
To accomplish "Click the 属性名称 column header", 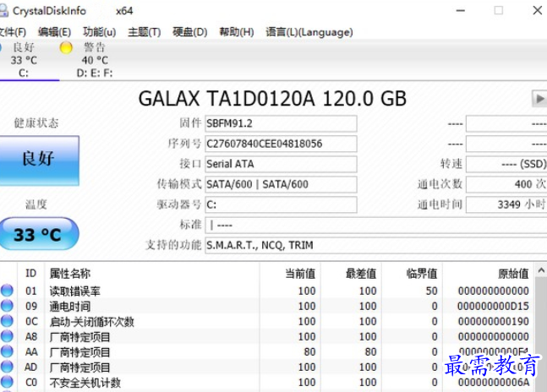I will pos(151,274).
